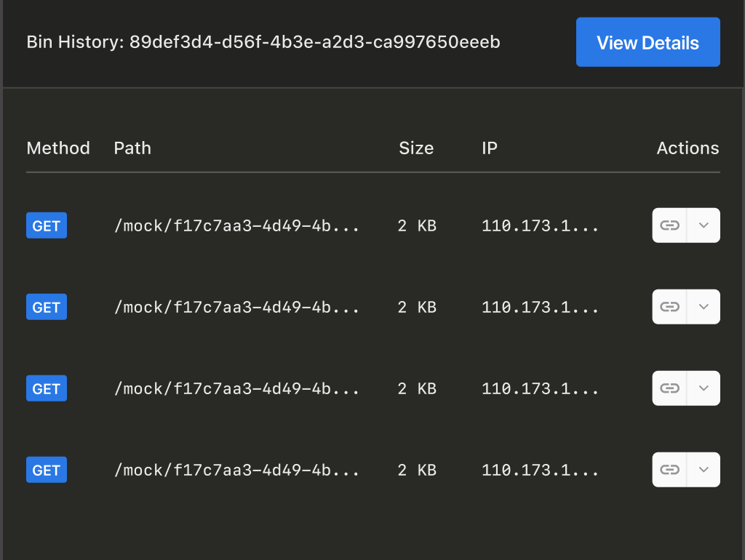The height and width of the screenshot is (560, 745).
Task: Click View Details button
Action: pos(648,43)
